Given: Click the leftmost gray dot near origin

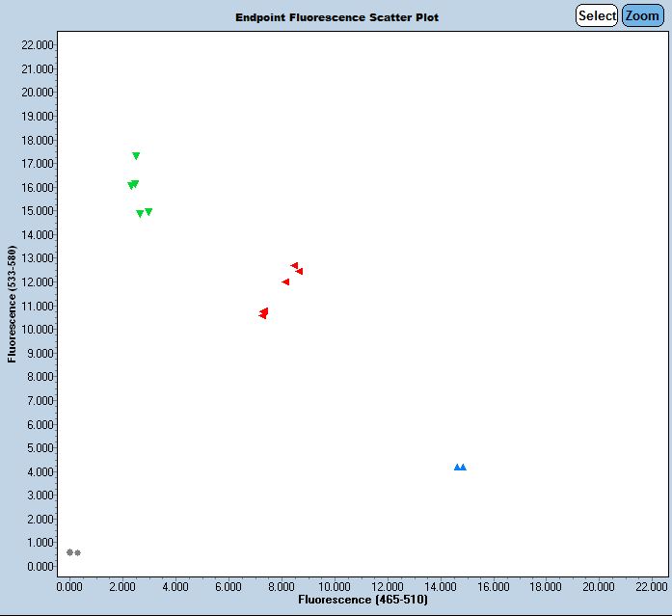Looking at the screenshot, I should pos(69,552).
